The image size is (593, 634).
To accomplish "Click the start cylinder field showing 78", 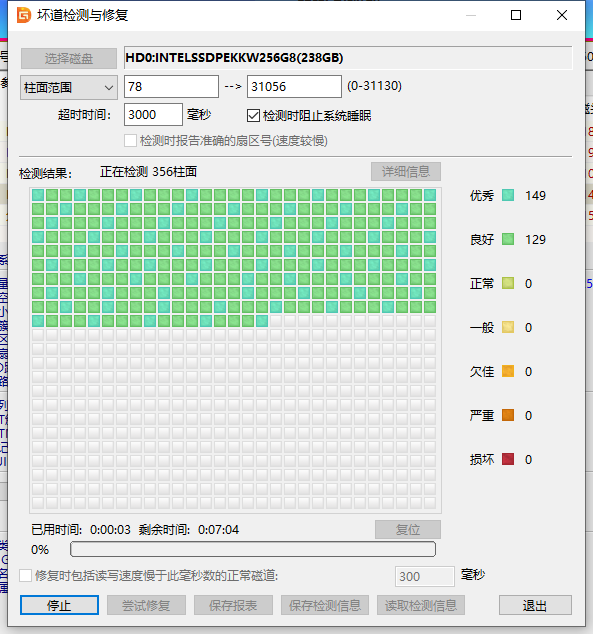I will (x=171, y=87).
